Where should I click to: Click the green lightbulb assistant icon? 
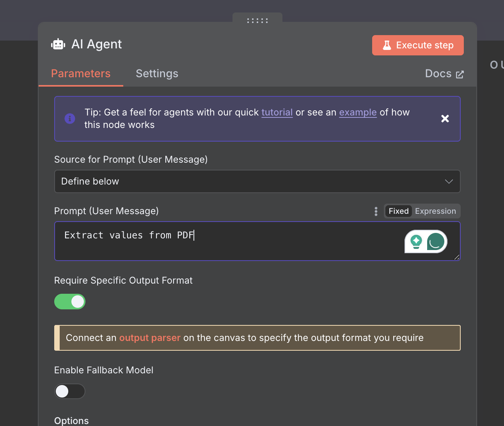(416, 242)
